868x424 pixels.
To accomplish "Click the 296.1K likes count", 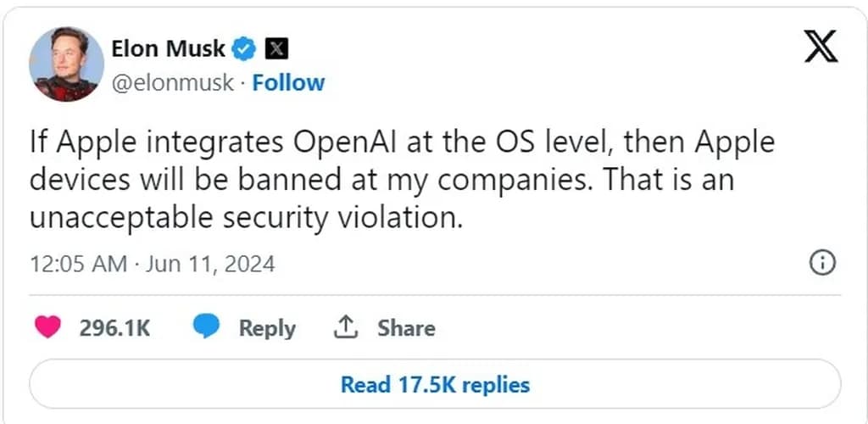I will [114, 328].
